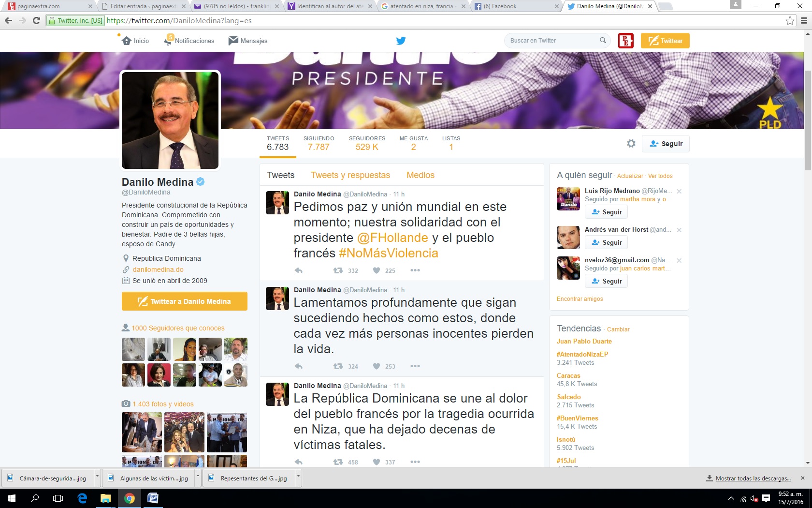Dismiss Luis Rijo Medrano suggestion
The height and width of the screenshot is (508, 812).
coord(679,191)
